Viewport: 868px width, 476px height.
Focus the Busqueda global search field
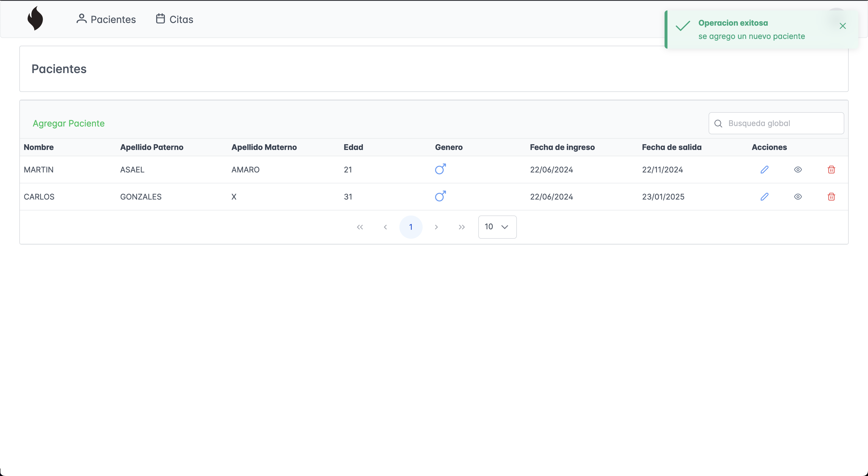tap(782, 124)
